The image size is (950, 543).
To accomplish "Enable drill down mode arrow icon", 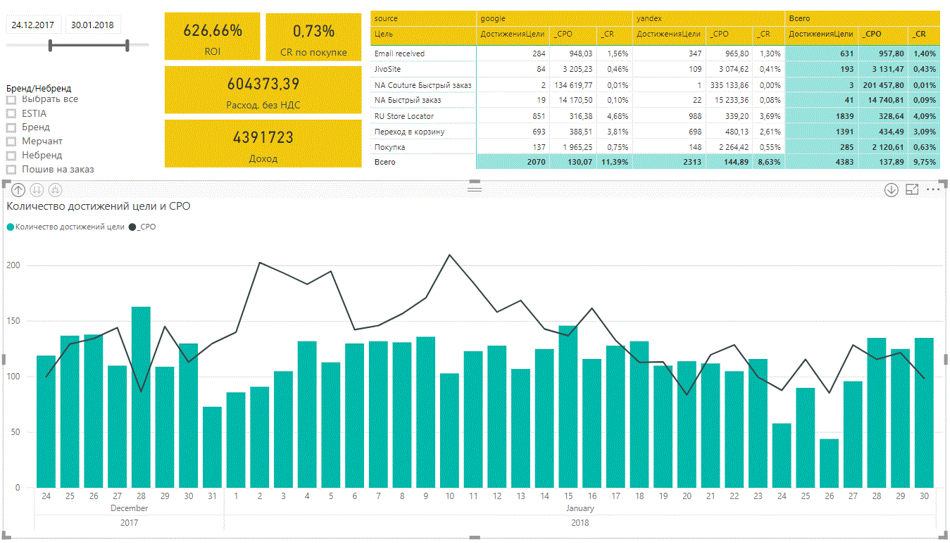I will pyautogui.click(x=891, y=190).
